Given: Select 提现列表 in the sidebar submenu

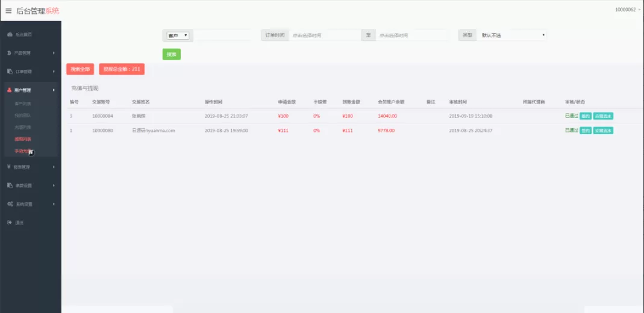Looking at the screenshot, I should tap(22, 140).
